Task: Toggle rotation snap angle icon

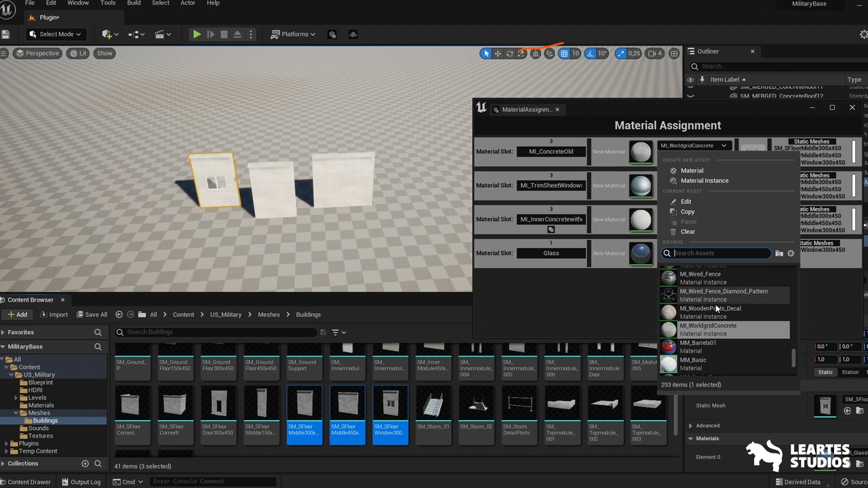Action: click(x=590, y=54)
